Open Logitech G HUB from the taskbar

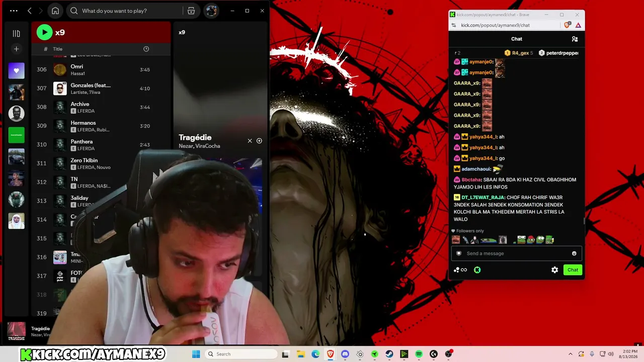[434, 354]
